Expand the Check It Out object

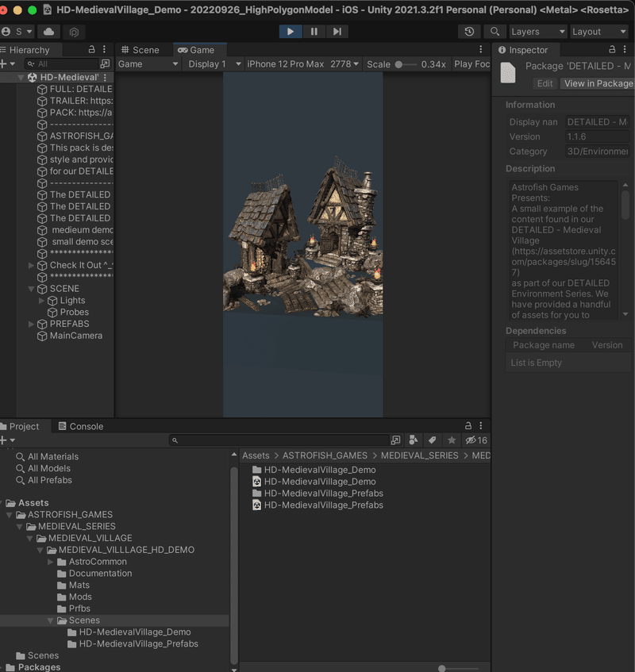tap(31, 265)
